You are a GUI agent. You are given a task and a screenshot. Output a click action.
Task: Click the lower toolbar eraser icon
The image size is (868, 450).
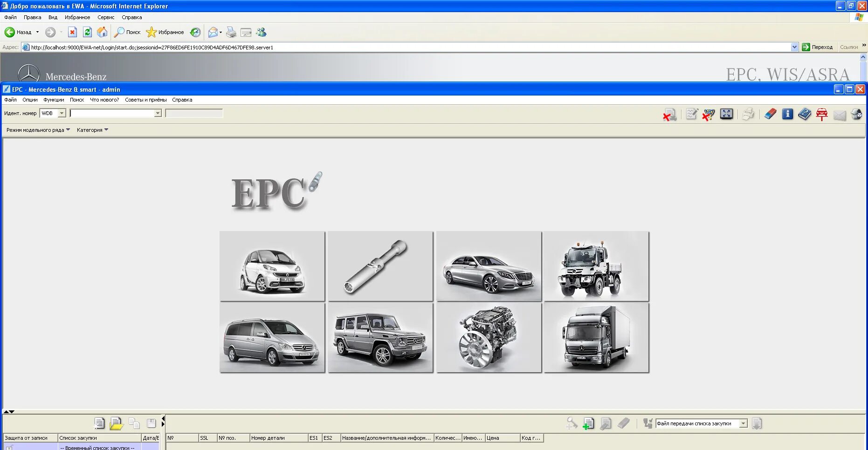624,423
